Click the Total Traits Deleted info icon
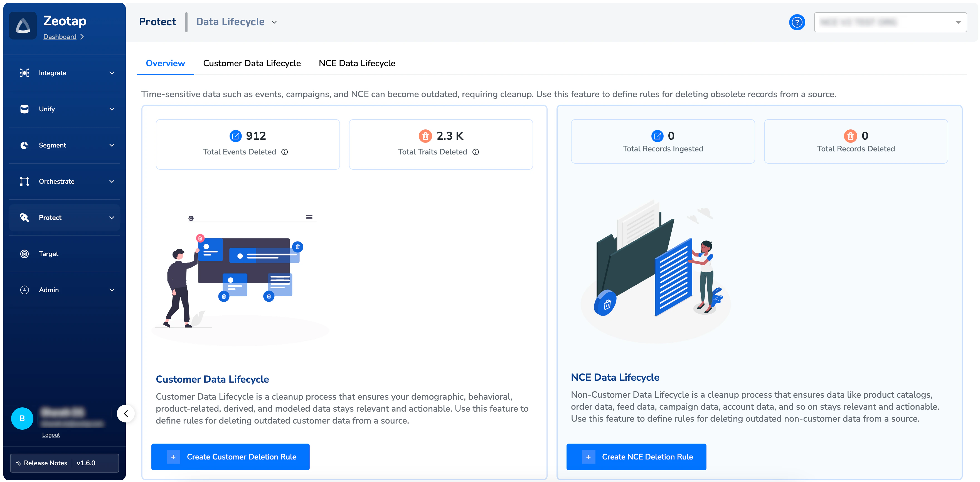 476,152
